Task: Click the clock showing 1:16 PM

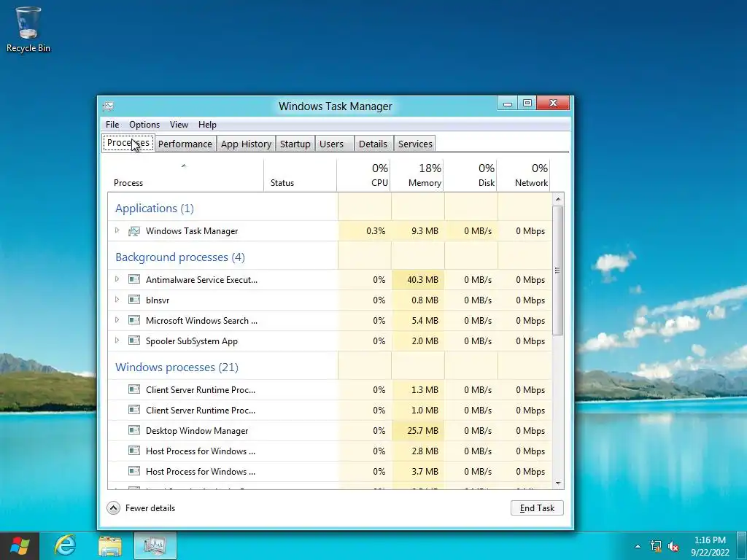Action: click(x=710, y=540)
